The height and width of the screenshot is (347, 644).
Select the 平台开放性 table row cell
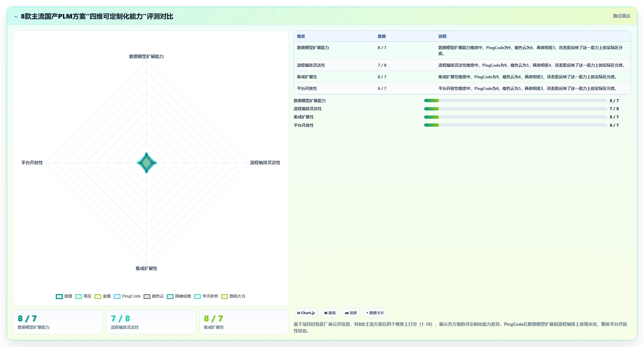click(307, 89)
